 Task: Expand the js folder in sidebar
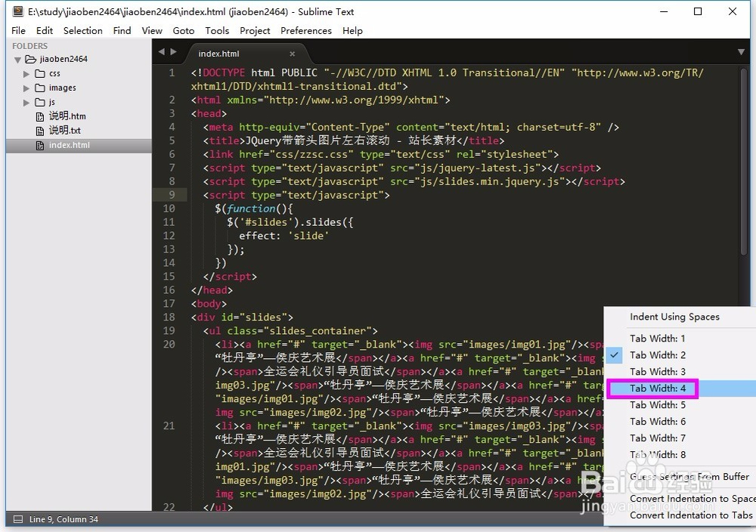(27, 102)
